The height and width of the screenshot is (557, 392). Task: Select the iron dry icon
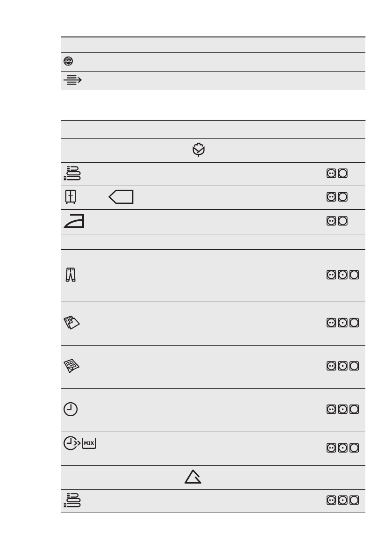74,222
